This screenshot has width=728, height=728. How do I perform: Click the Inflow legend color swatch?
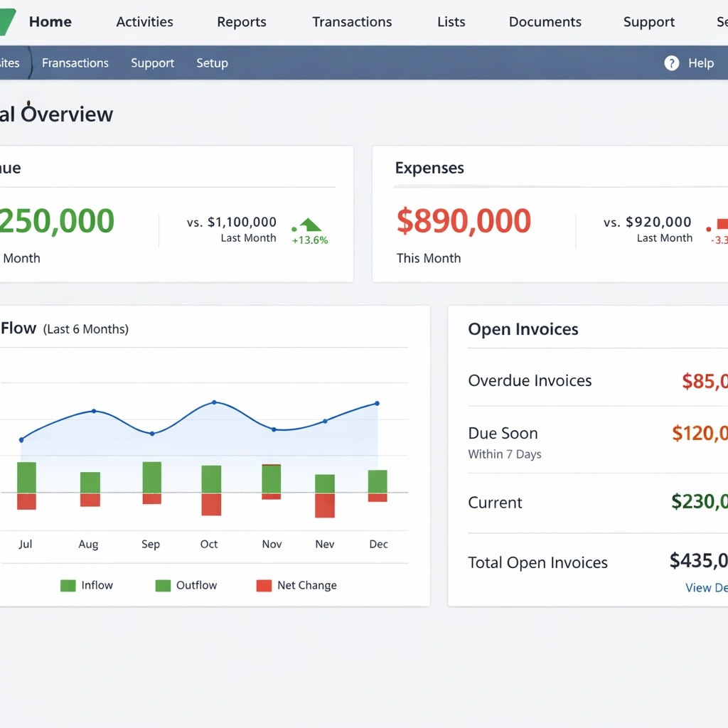(x=68, y=586)
